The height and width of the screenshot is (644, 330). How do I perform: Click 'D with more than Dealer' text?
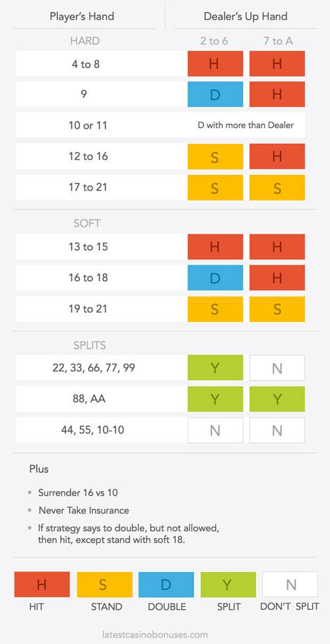pyautogui.click(x=246, y=125)
